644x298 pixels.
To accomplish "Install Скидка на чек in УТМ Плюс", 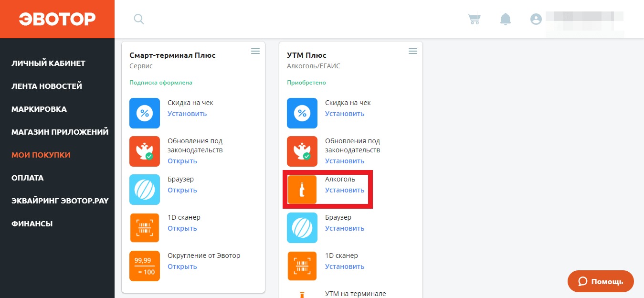I will (x=345, y=114).
